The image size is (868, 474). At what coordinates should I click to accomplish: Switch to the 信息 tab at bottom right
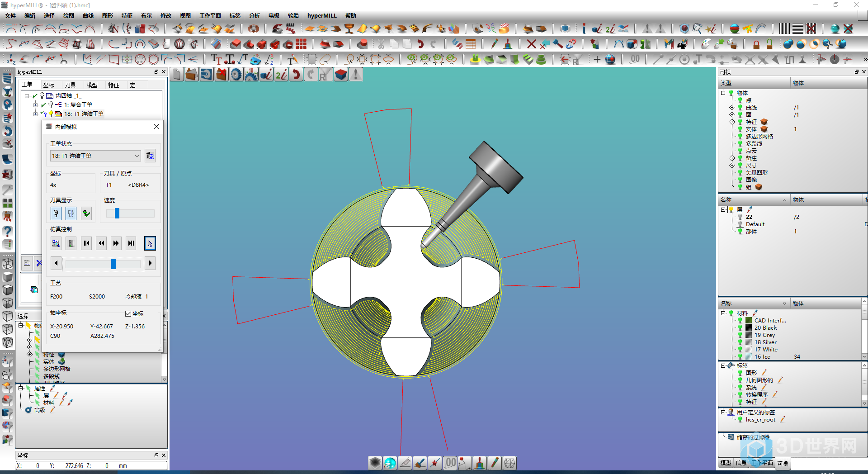741,463
